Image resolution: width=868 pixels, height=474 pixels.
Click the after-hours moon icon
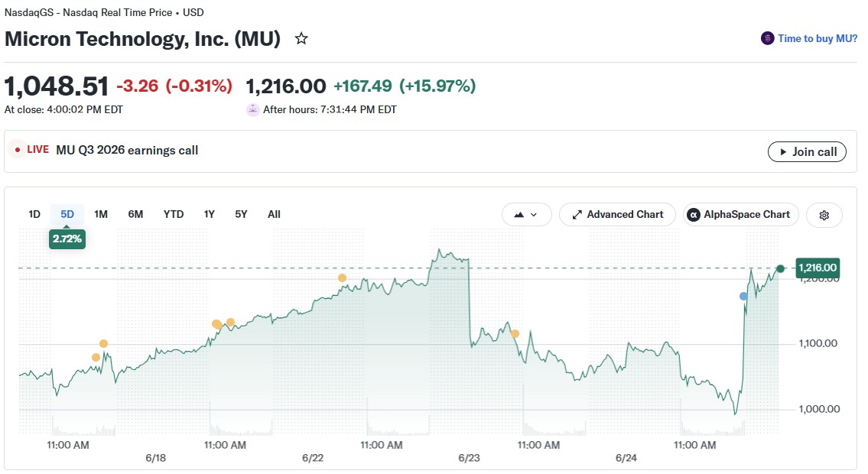tap(252, 109)
